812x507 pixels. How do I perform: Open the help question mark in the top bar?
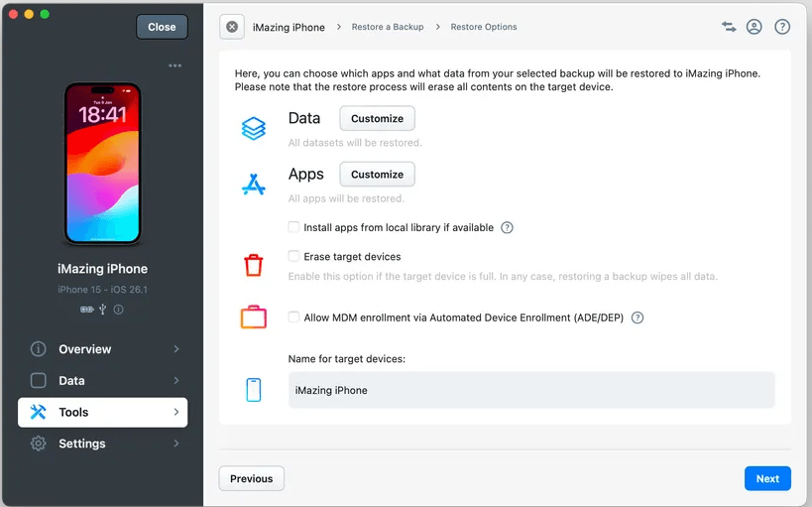[x=782, y=27]
